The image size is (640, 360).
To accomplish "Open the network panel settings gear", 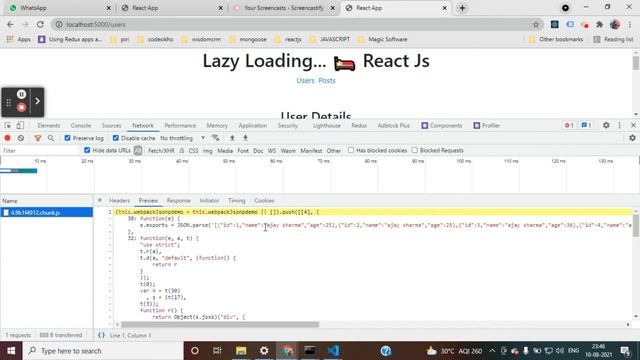I will pyautogui.click(x=632, y=138).
